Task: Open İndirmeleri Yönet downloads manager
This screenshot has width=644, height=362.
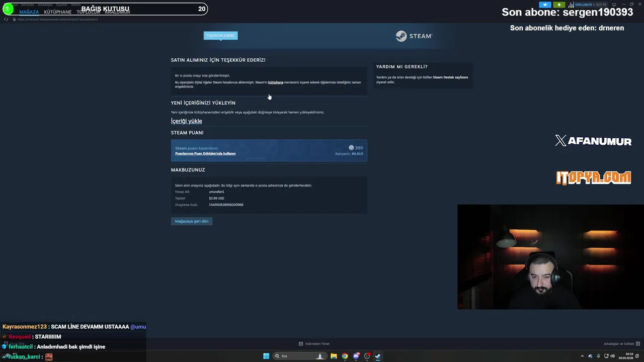Action: coord(317,344)
